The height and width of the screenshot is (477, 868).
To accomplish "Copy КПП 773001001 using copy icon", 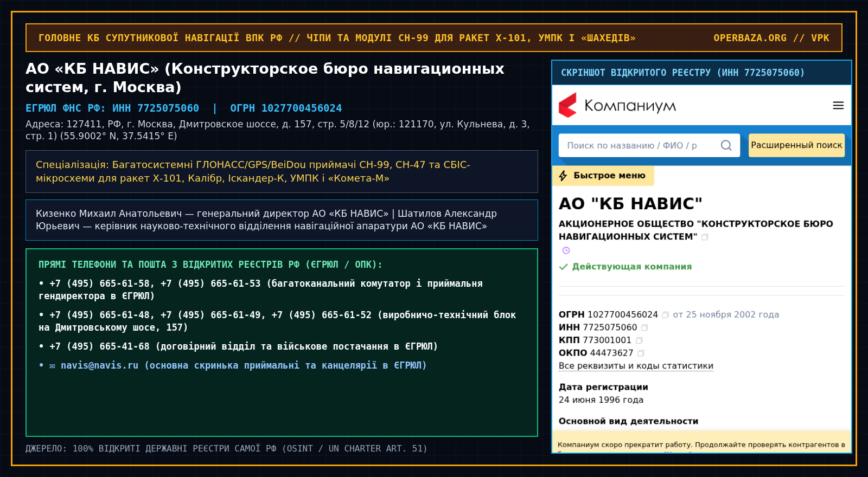I will pyautogui.click(x=639, y=340).
